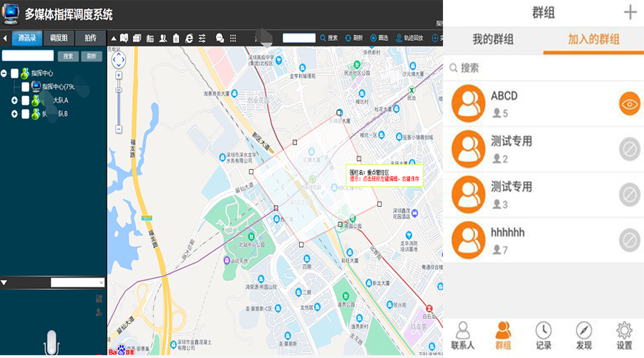Image resolution: width=644 pixels, height=358 pixels.
Task: Select the 我的群组 tab
Action: (x=493, y=39)
